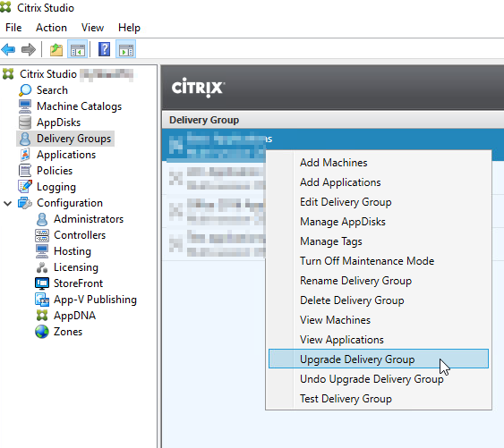Choose Add Applications from context menu
Image resolution: width=504 pixels, height=448 pixels.
[379, 182]
